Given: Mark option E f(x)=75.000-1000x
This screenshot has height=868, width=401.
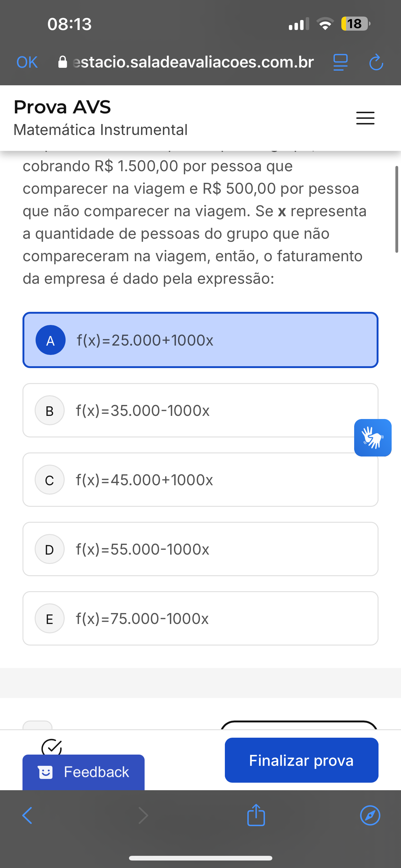Looking at the screenshot, I should point(200,618).
